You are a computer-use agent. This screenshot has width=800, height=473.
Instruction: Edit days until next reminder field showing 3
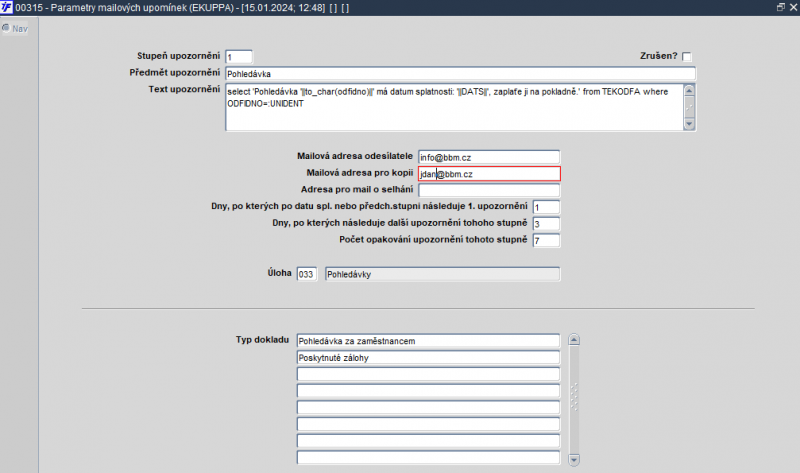tap(546, 224)
